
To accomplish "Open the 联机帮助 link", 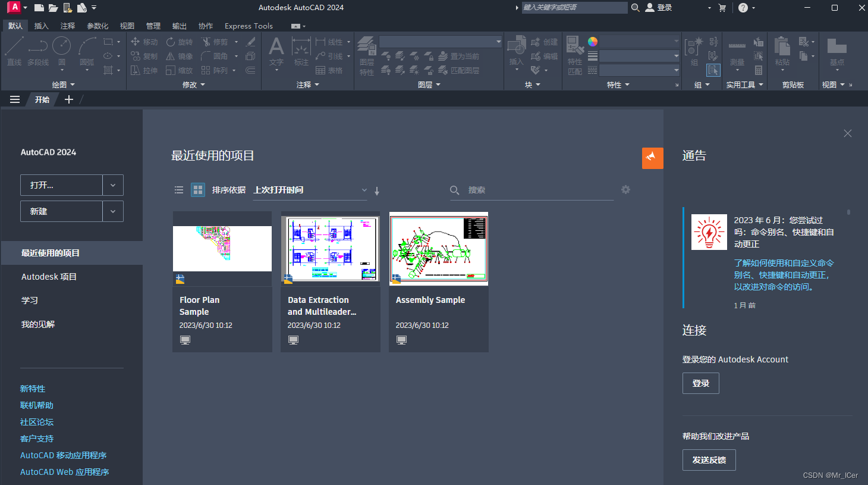I will pos(37,405).
